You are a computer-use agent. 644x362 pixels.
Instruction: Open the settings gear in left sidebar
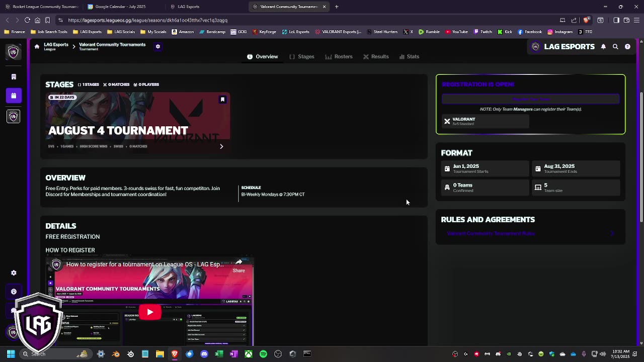tap(14, 273)
